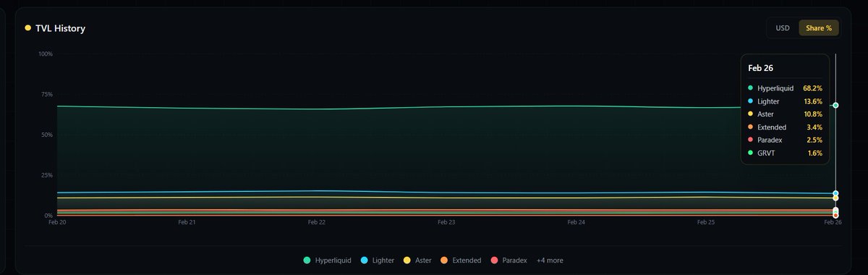The width and height of the screenshot is (868, 275).
Task: Click the Feb 24 x-axis label
Action: click(576, 223)
